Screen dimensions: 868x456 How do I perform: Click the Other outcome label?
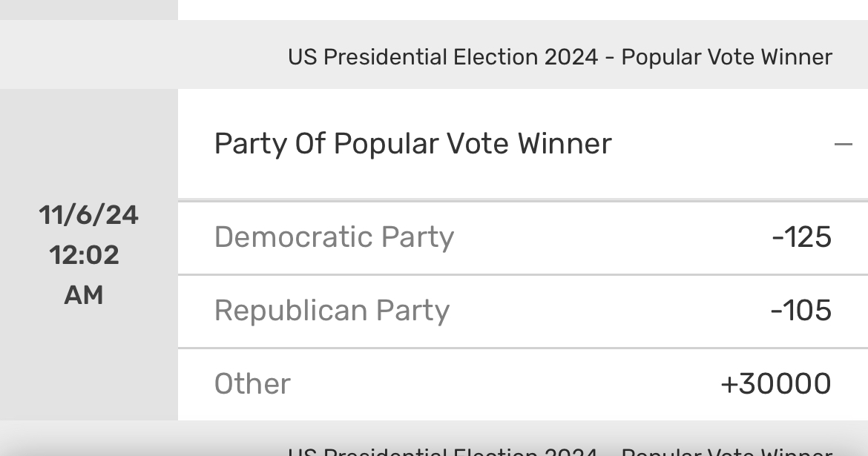[x=252, y=384]
